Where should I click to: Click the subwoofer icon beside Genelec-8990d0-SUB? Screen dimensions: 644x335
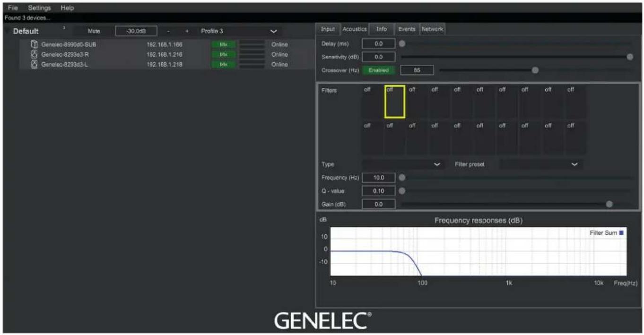34,44
